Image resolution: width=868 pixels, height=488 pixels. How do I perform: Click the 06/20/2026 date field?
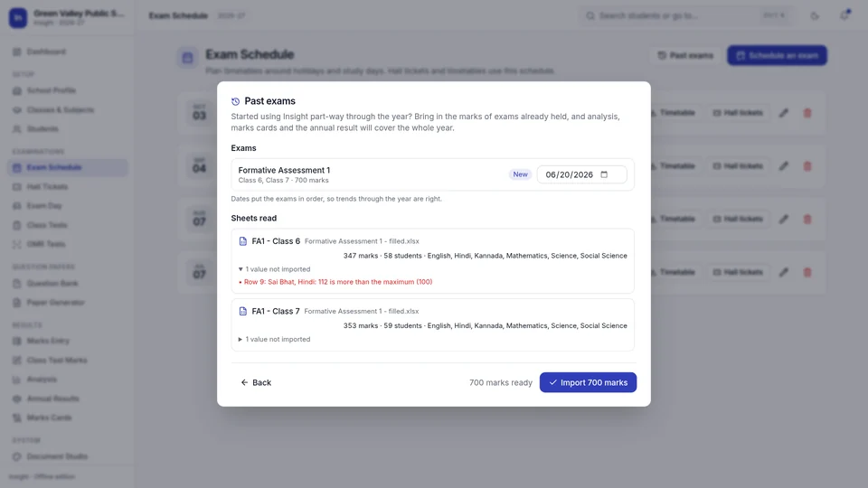click(x=581, y=174)
